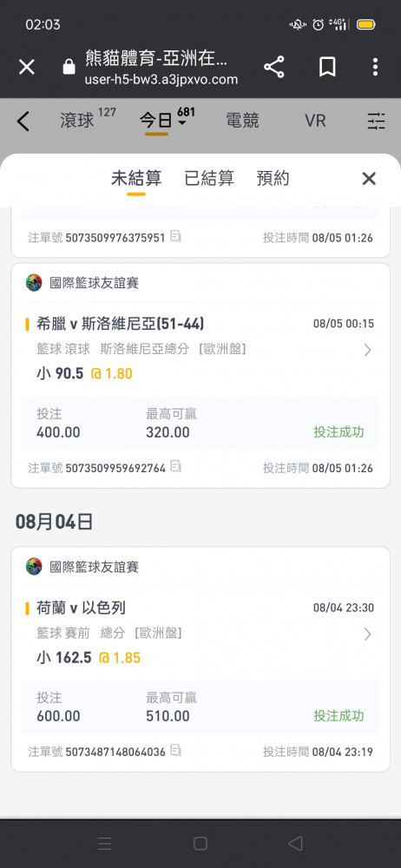Select the 未結算 tab
Image resolution: width=401 pixels, height=868 pixels.
pyautogui.click(x=136, y=178)
